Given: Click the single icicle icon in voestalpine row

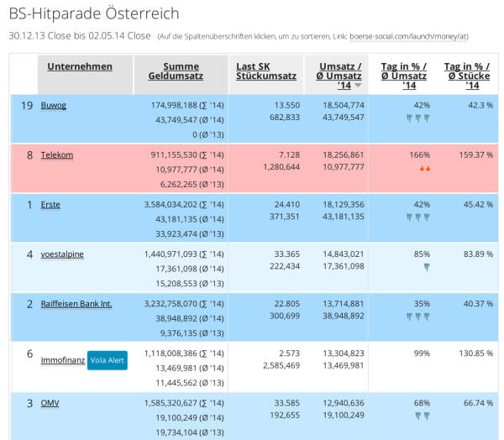Looking at the screenshot, I should [x=427, y=267].
